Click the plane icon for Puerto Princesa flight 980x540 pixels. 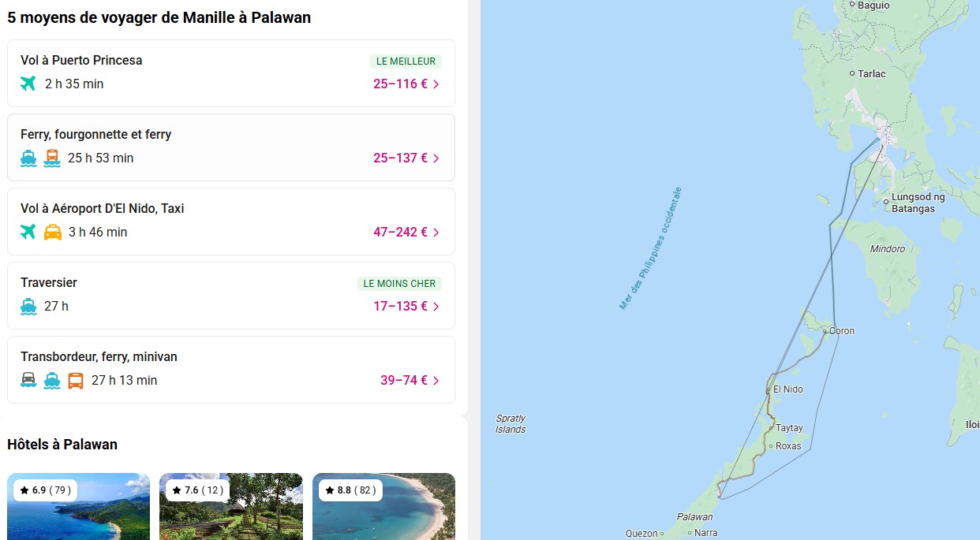pos(28,84)
